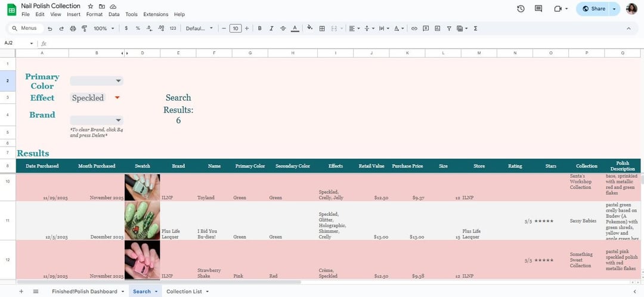Click the functions sigma icon
Image resolution: width=644 pixels, height=297 pixels.
point(475,28)
